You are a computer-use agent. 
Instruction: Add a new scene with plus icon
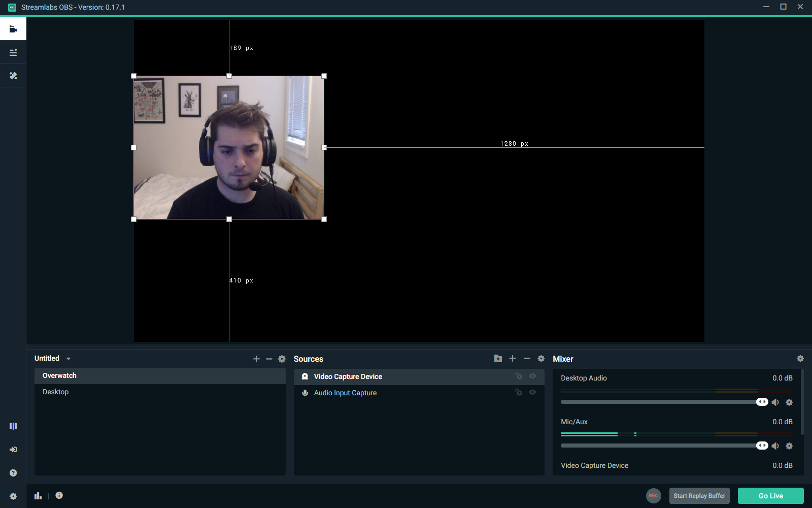256,359
